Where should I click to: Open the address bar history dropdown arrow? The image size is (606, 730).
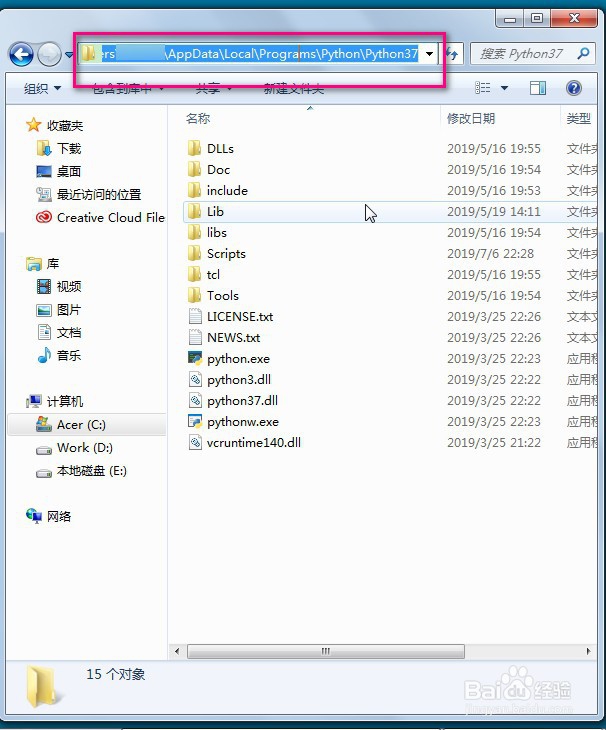[430, 54]
